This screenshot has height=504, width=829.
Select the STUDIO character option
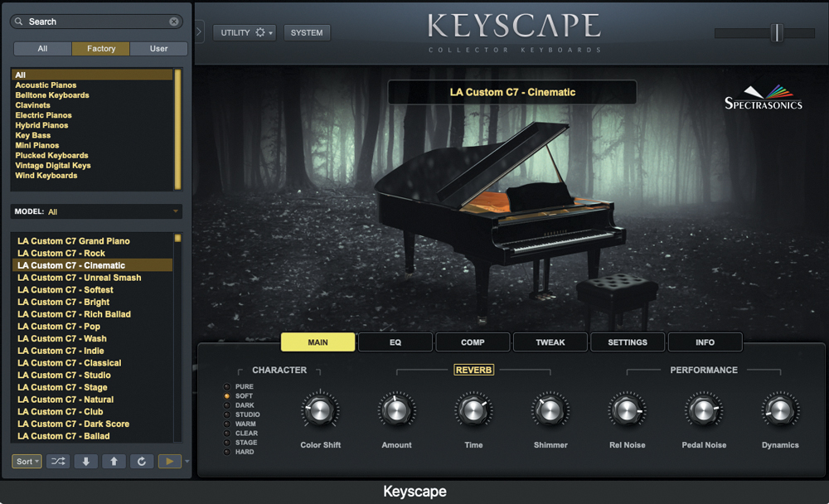241,414
